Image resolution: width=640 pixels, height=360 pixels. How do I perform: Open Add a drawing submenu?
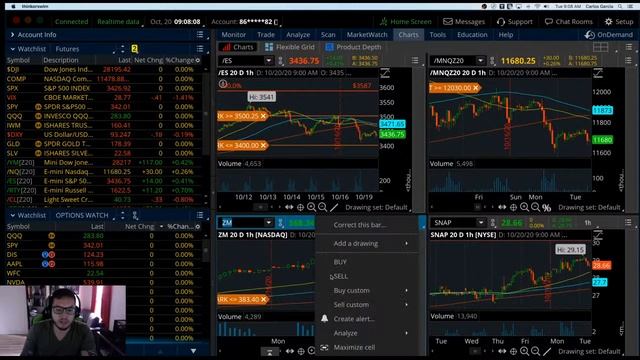(x=368, y=244)
